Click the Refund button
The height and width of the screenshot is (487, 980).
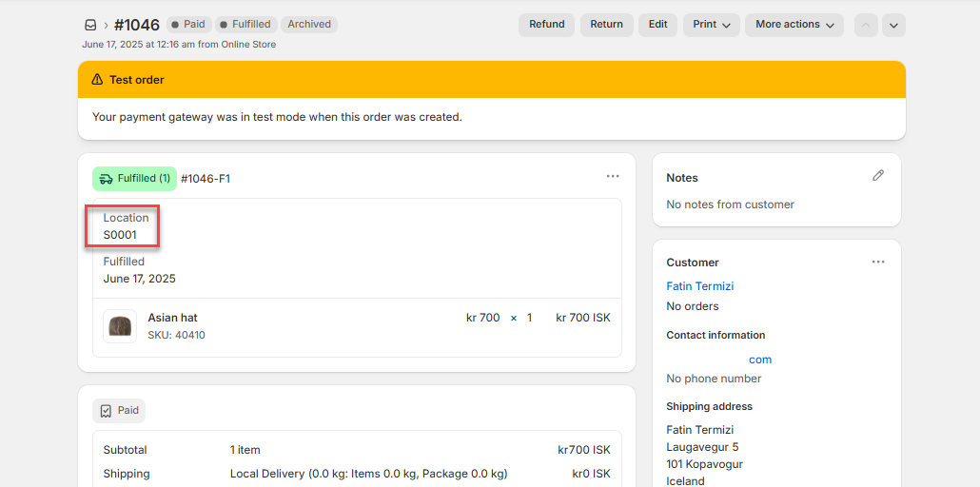[x=546, y=25]
